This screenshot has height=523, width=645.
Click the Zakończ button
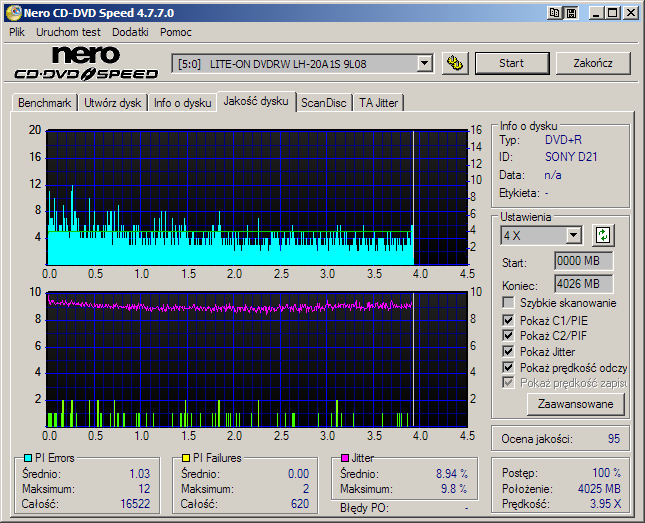pos(593,63)
